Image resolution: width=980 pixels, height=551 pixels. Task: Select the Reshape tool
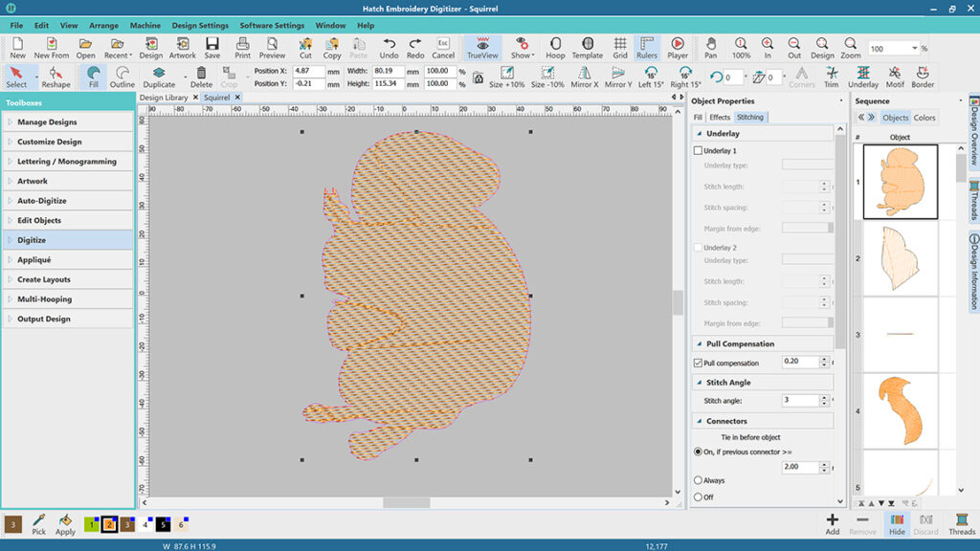click(x=56, y=77)
